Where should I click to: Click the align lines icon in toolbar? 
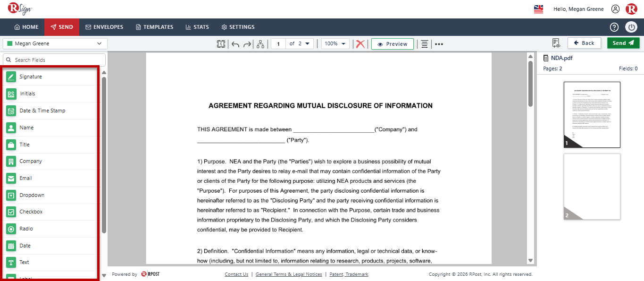click(425, 44)
